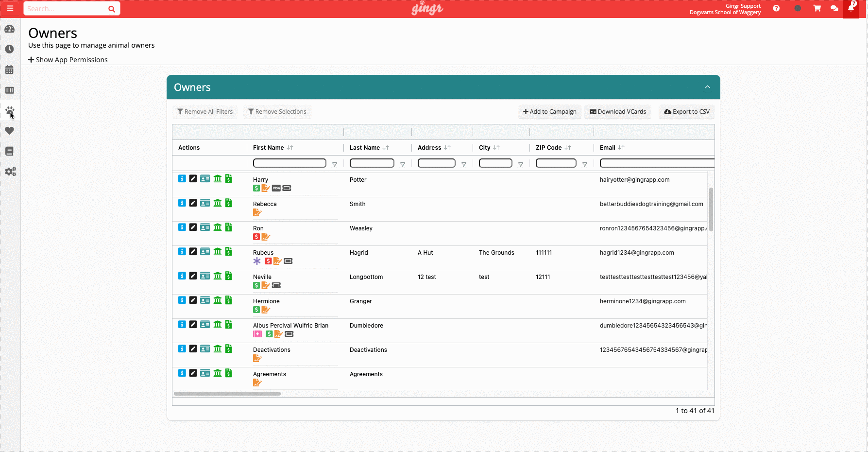Expand Show App Permissions
This screenshot has height=452, width=868.
click(68, 60)
